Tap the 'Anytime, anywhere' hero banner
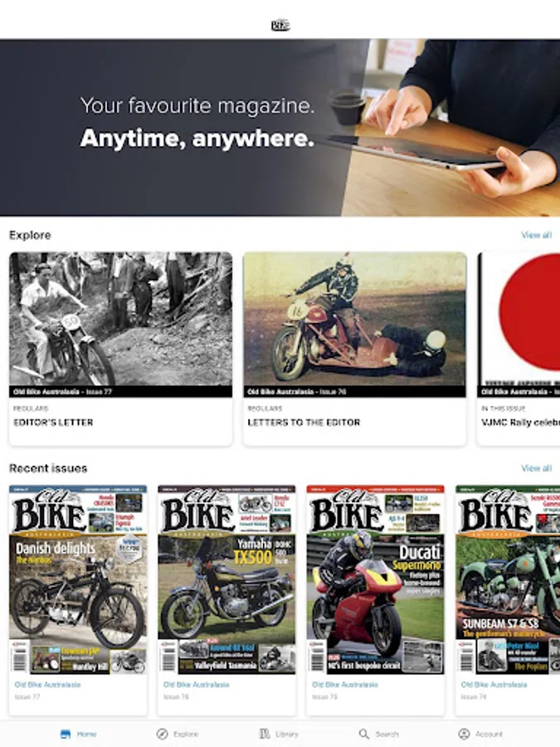Image resolution: width=560 pixels, height=747 pixels. point(280,127)
